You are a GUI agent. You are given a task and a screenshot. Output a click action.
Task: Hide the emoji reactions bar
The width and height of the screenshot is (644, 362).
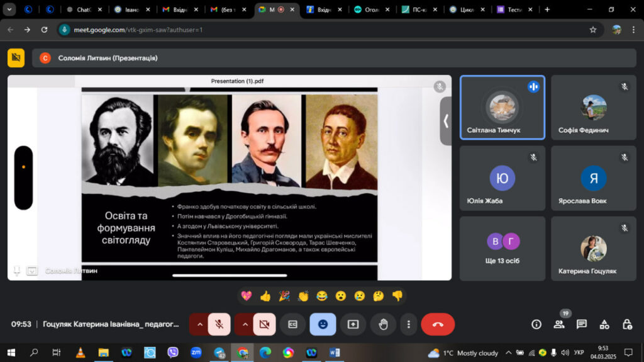[x=323, y=324]
